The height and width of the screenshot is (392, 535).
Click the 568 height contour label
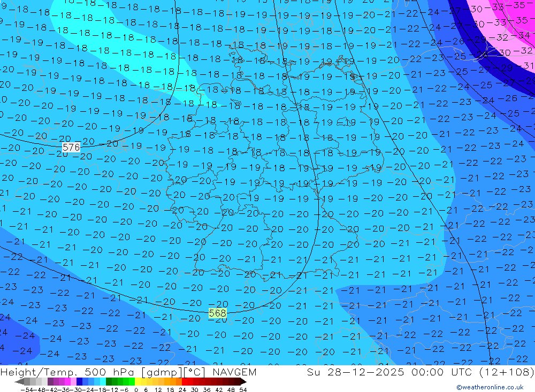tap(217, 313)
